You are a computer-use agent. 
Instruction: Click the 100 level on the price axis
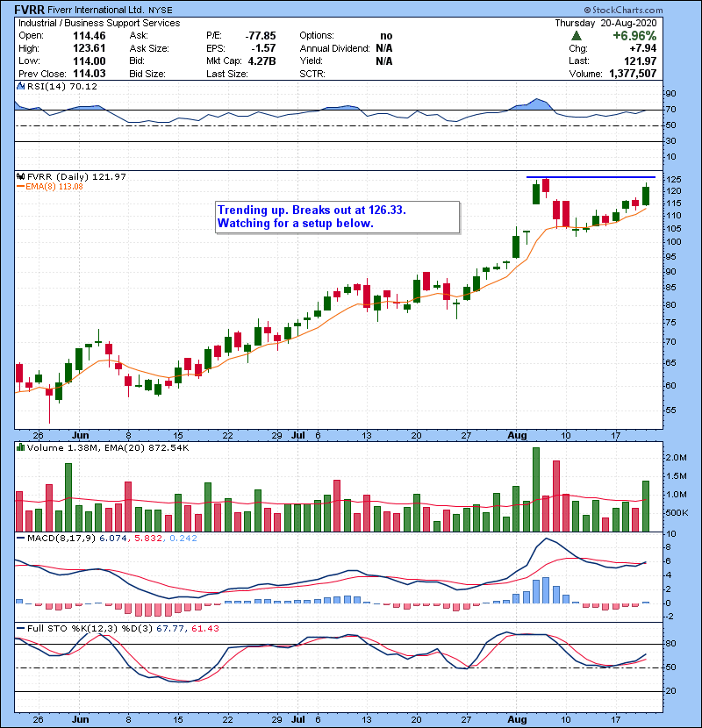coord(673,242)
